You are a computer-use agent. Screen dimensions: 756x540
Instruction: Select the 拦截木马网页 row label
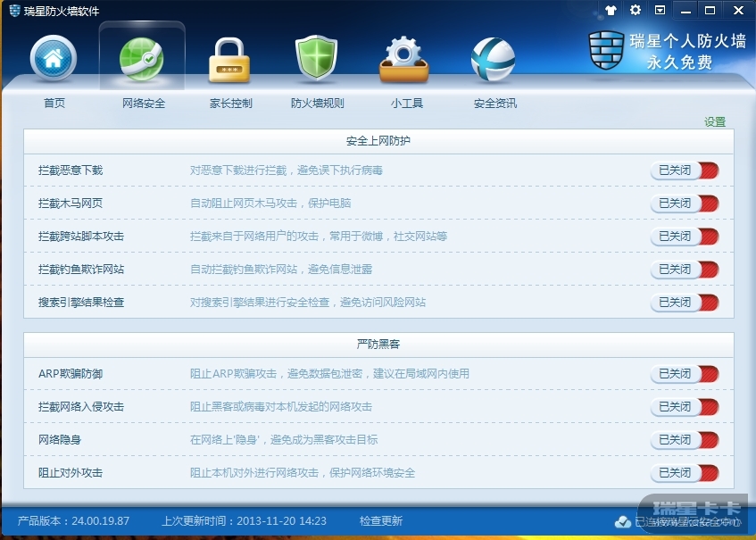[71, 204]
